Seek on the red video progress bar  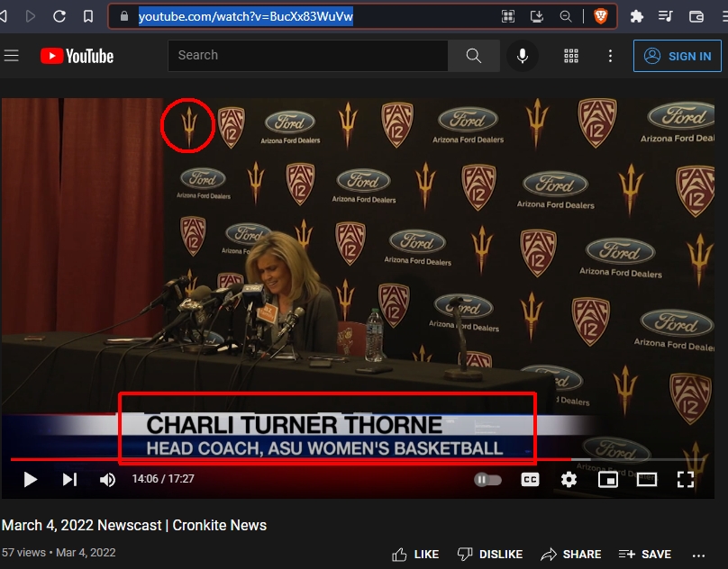click(358, 459)
